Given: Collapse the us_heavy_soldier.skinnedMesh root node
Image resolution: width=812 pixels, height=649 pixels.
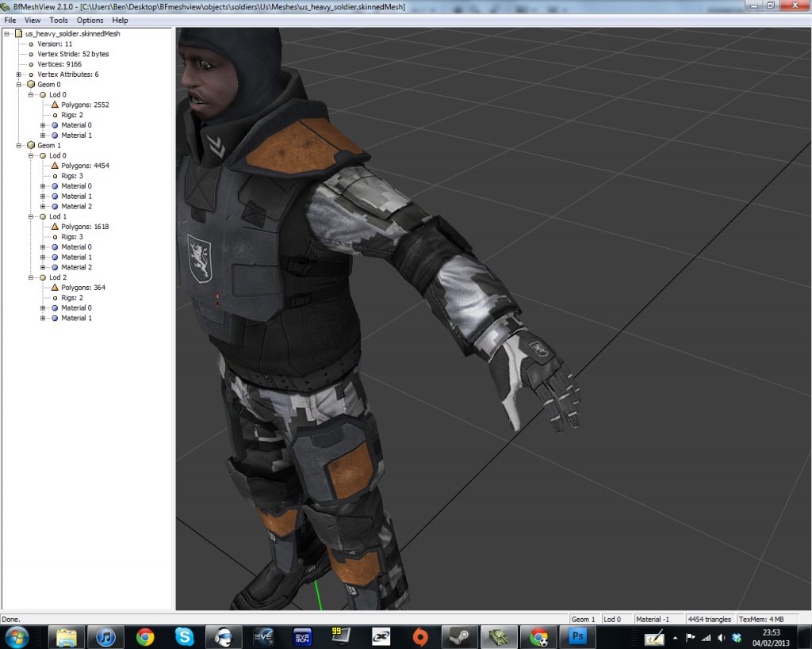Looking at the screenshot, I should (6, 33).
